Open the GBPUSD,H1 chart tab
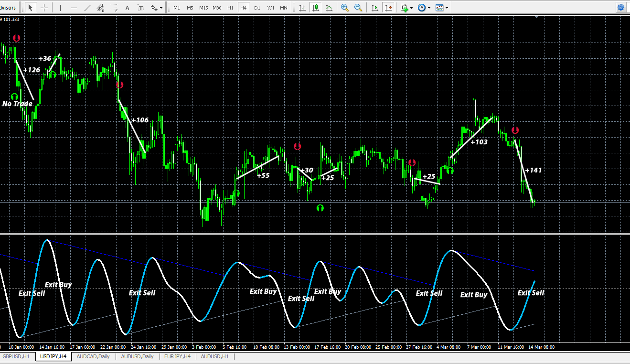The image size is (630, 364). coord(16,356)
